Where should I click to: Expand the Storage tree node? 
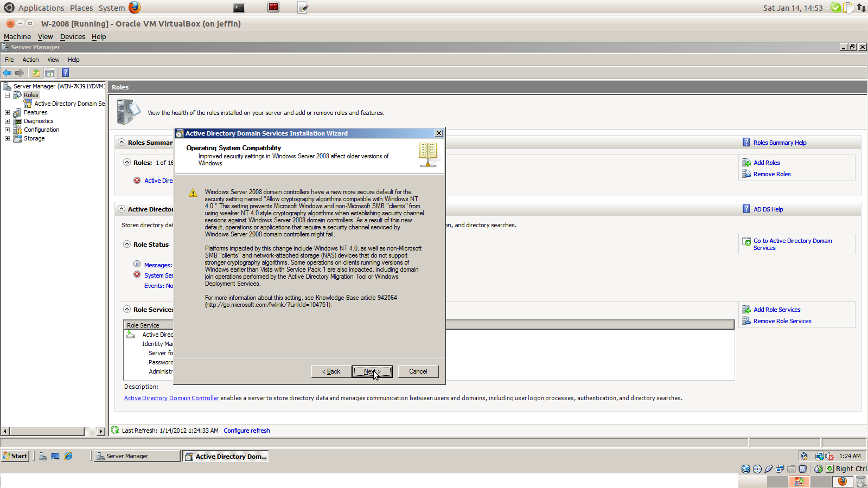pos(8,138)
